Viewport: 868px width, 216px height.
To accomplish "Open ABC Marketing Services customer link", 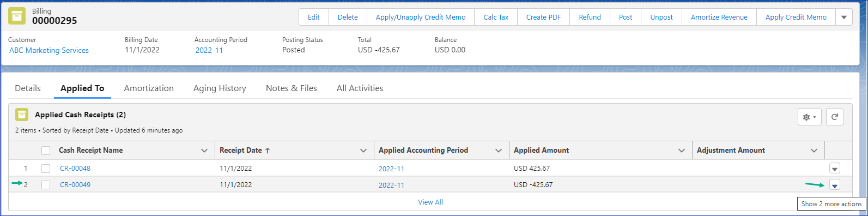I will (x=49, y=50).
